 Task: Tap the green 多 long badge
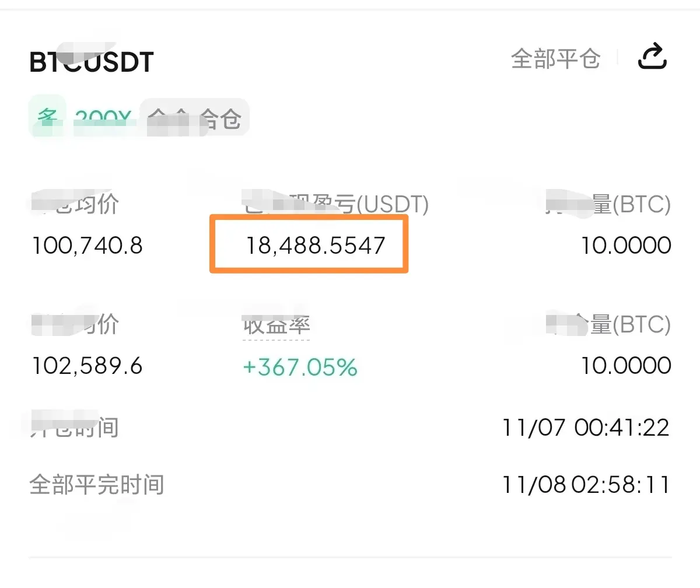tap(47, 117)
